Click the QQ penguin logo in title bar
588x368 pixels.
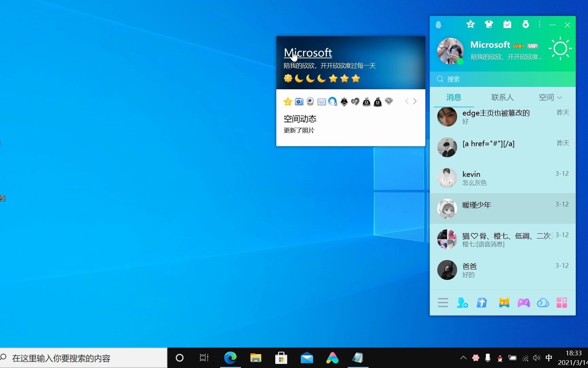pos(439,25)
